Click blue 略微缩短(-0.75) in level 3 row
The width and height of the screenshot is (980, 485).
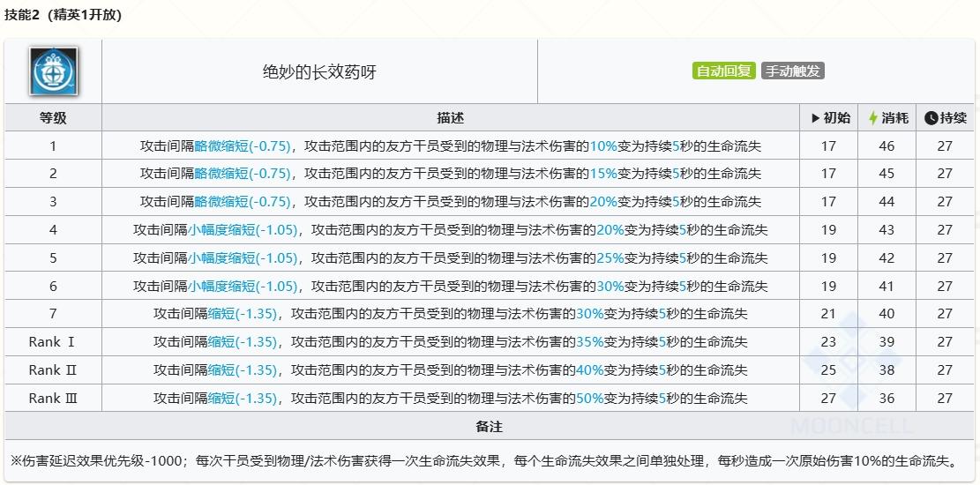click(x=243, y=202)
